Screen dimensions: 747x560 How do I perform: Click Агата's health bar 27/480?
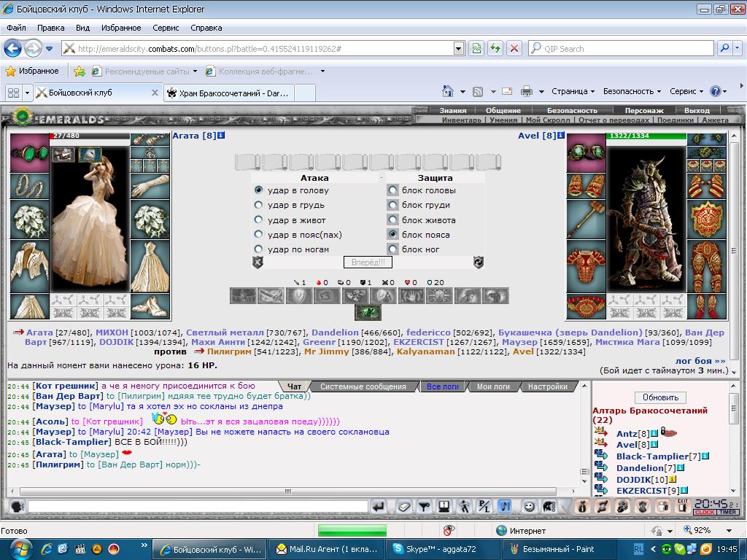click(x=90, y=136)
